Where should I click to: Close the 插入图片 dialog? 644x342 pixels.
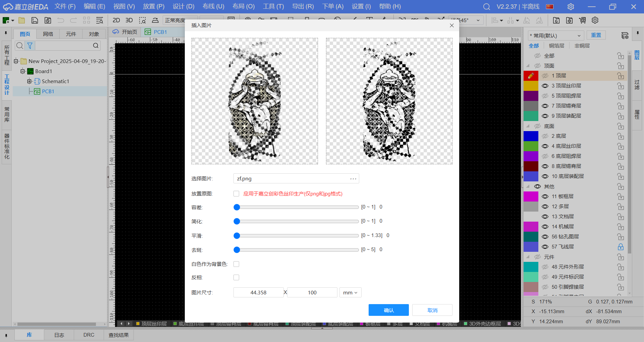click(452, 25)
